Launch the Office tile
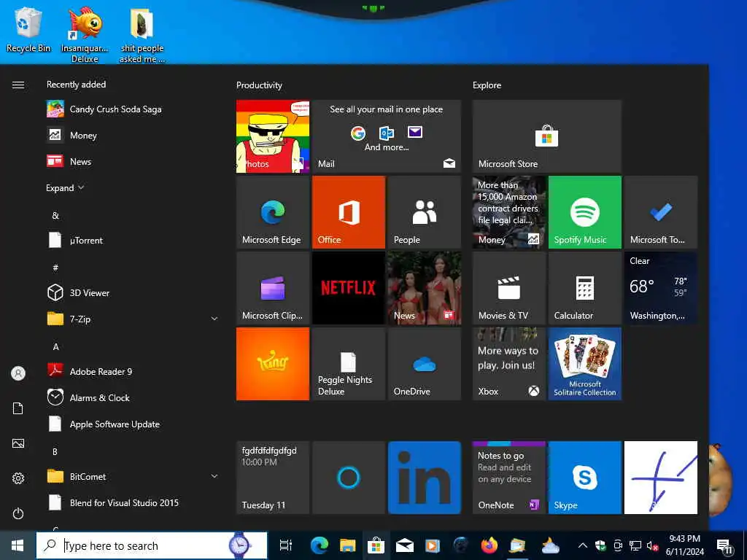747x560 pixels. pyautogui.click(x=348, y=212)
